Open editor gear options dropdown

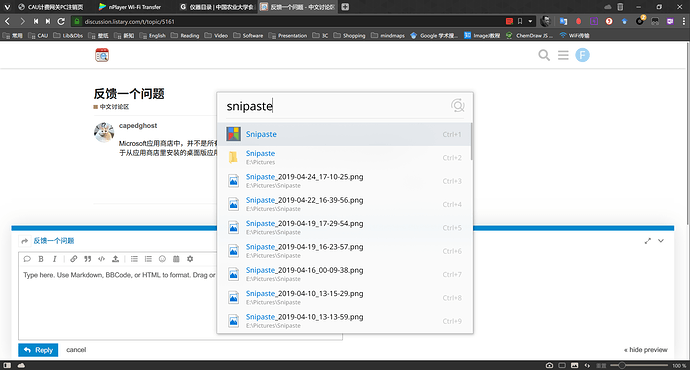190,259
